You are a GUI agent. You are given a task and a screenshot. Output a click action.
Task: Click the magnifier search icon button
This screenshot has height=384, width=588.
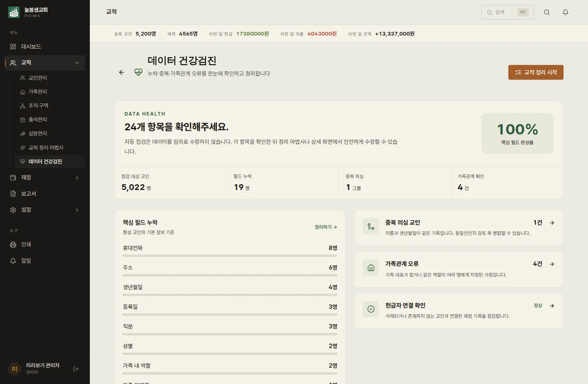pos(547,12)
